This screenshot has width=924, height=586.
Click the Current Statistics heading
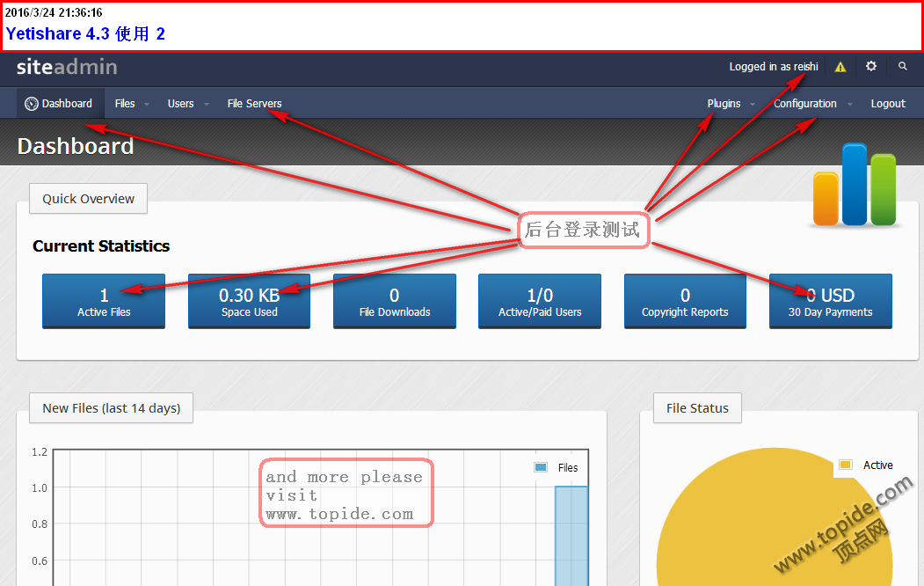point(101,245)
